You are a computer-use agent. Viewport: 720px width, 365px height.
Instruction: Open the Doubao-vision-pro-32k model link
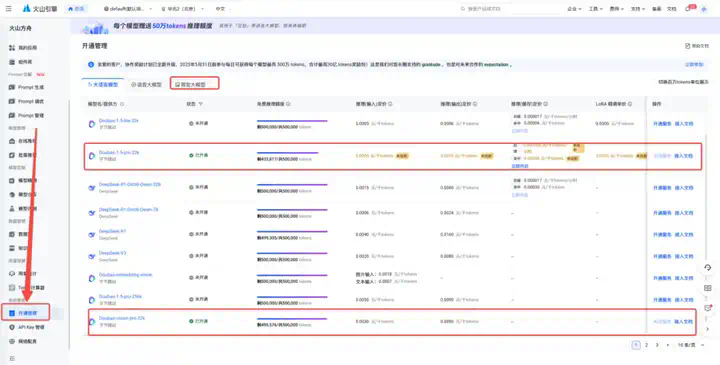pos(122,318)
